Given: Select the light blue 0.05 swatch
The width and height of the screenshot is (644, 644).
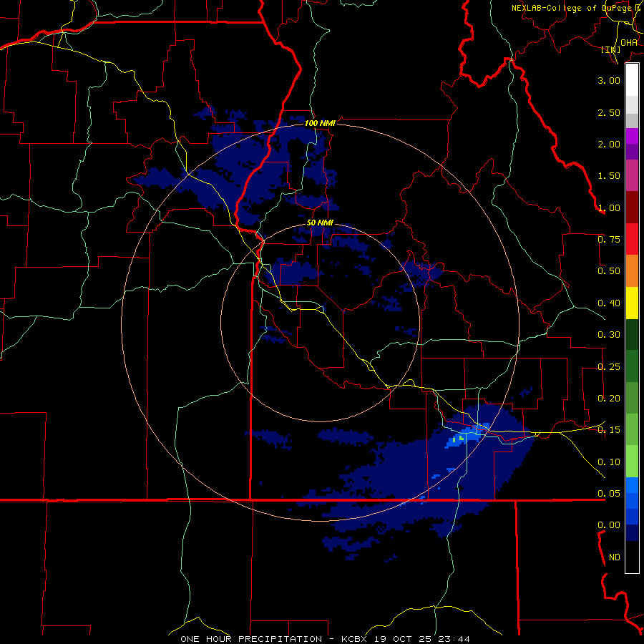Looking at the screenshot, I should tap(632, 485).
